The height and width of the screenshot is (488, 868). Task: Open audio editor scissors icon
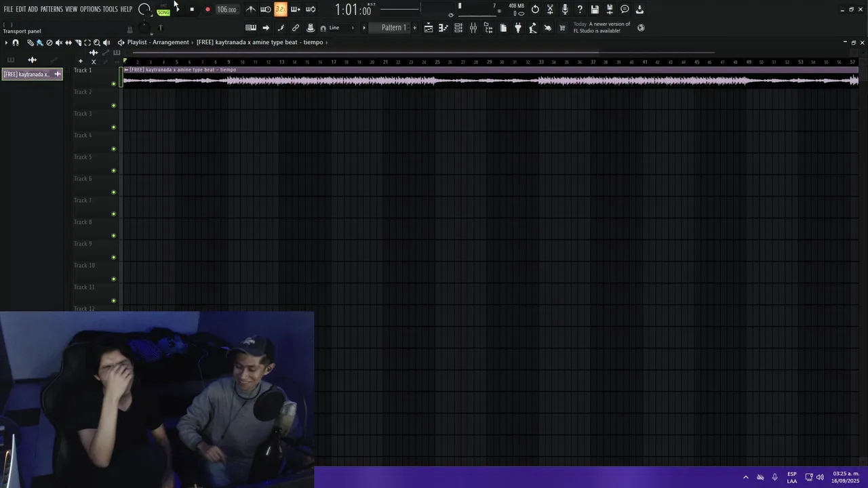click(x=550, y=9)
